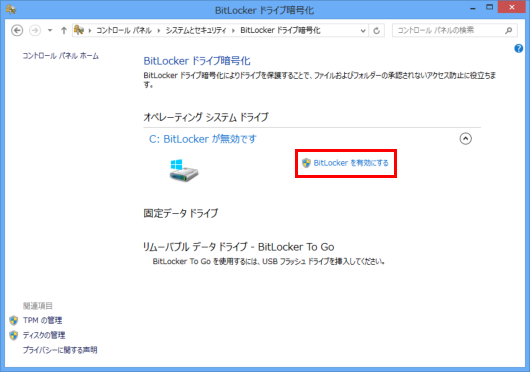Open プライバシーに関する声明 link
The image size is (530, 372).
pos(60,350)
